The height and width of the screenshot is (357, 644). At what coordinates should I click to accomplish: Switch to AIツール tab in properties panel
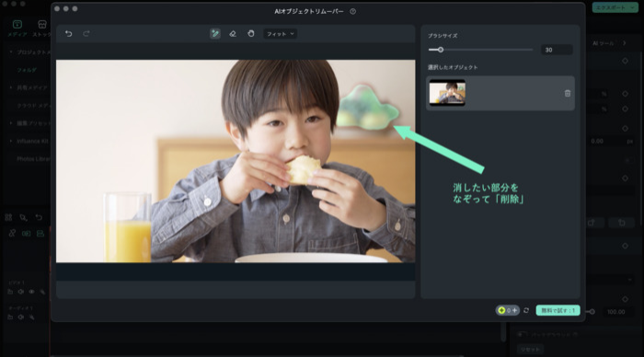pos(604,43)
